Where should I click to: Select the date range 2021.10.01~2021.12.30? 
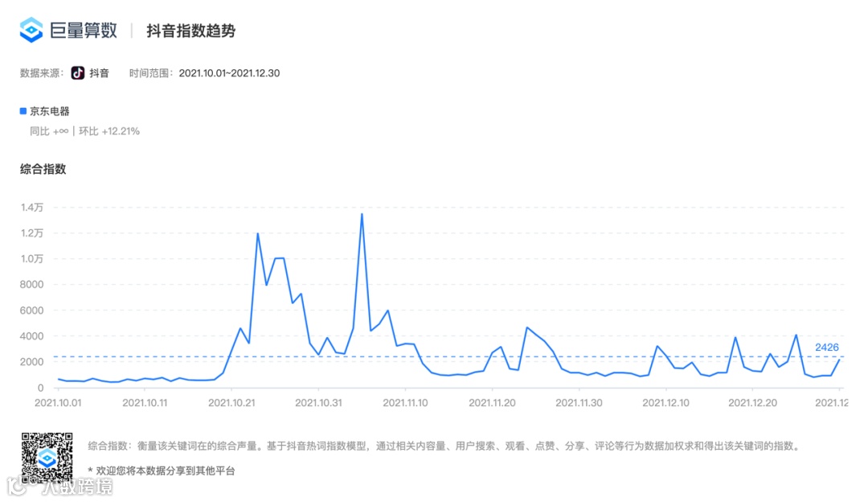click(229, 73)
